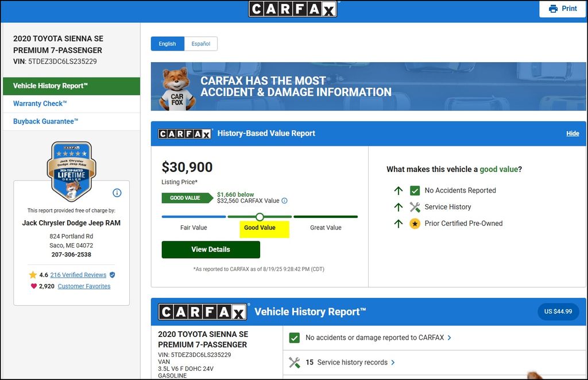Click the 3.5L V6 F DOHC 24V engine text
The height and width of the screenshot is (380, 588).
(185, 369)
